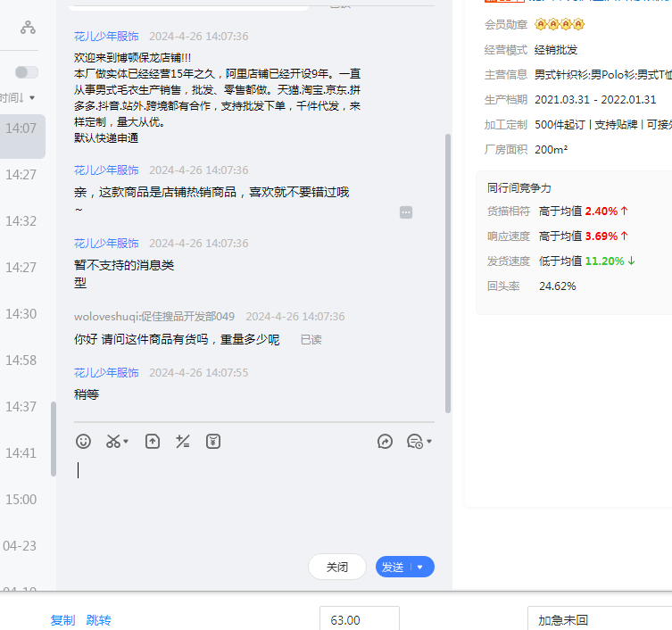Open the time sort dropdown
The image size is (672, 630).
click(18, 97)
